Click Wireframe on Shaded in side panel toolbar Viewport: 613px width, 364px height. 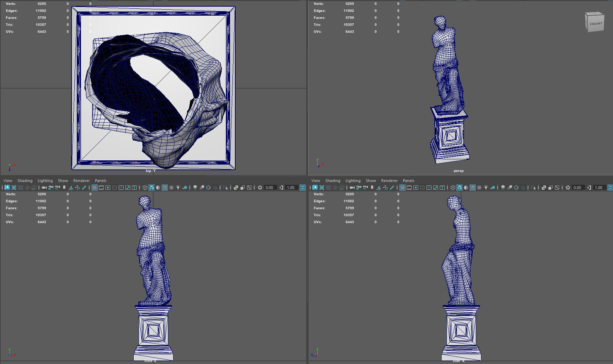click(x=473, y=188)
